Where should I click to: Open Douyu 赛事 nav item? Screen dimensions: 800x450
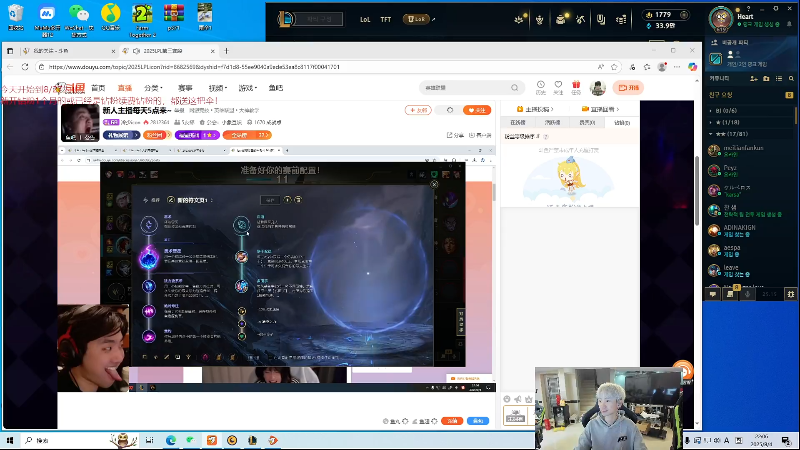coord(185,88)
